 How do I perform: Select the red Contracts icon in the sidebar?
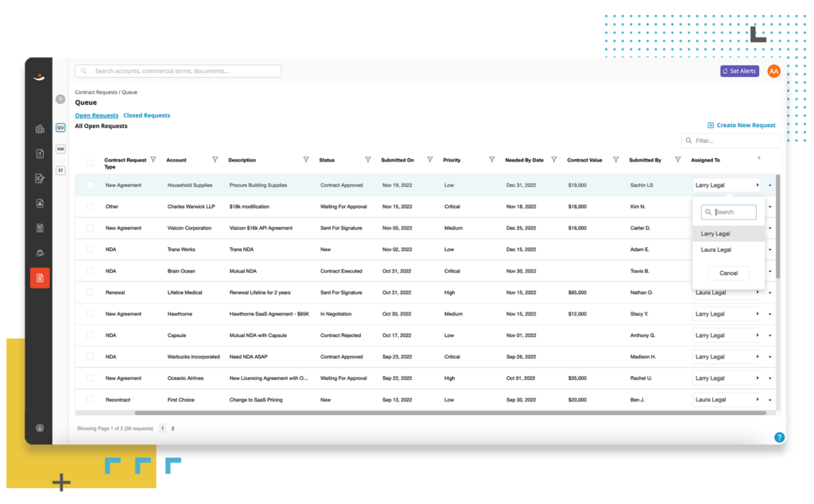coord(40,278)
